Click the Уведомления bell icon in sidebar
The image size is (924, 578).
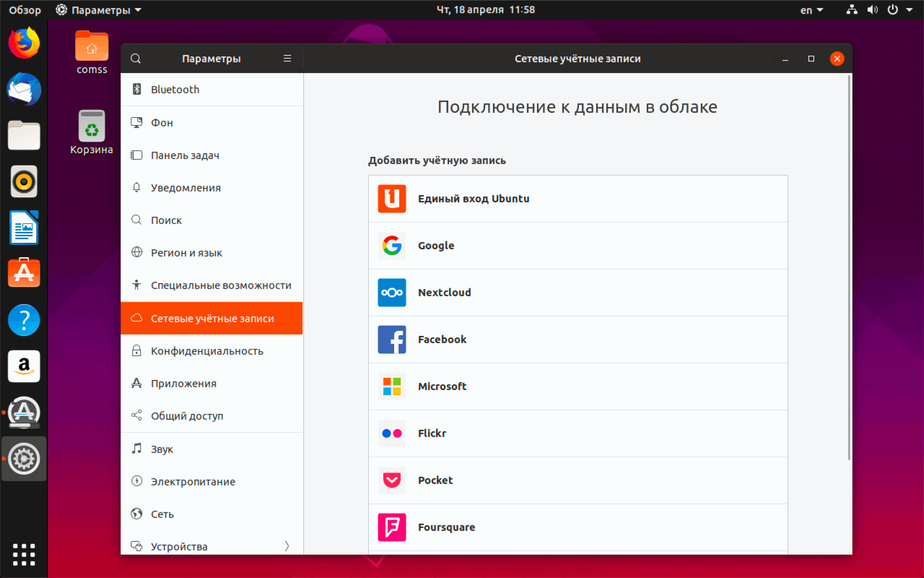pos(136,188)
